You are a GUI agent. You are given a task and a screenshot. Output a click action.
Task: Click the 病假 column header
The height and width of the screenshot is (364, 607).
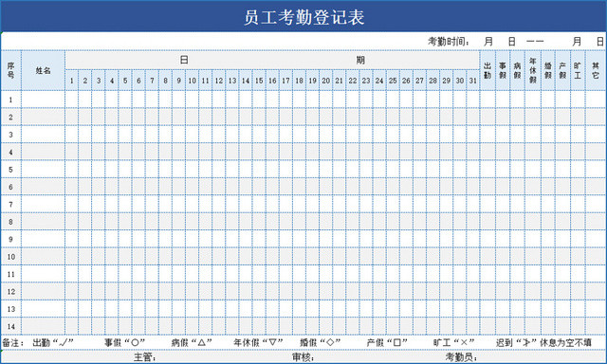(x=517, y=70)
